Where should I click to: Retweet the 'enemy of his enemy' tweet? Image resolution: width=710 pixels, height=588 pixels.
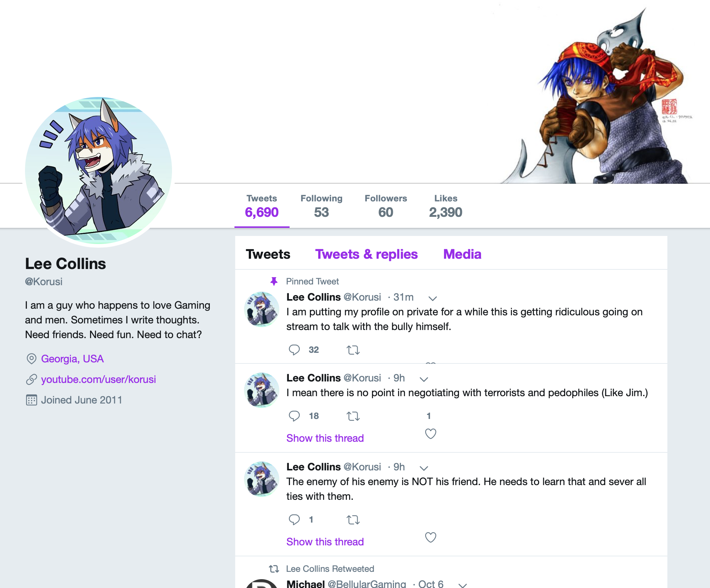point(353,520)
